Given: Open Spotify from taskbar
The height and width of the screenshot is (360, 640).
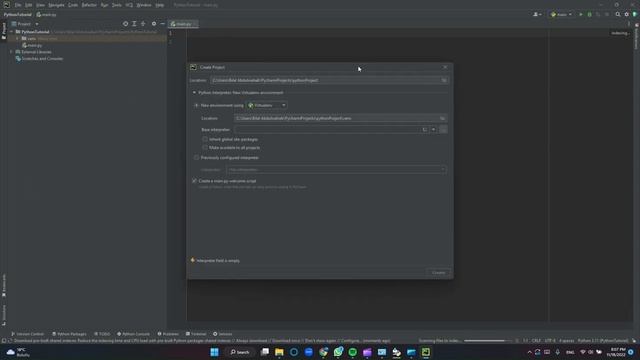Looking at the screenshot, I should click(353, 352).
